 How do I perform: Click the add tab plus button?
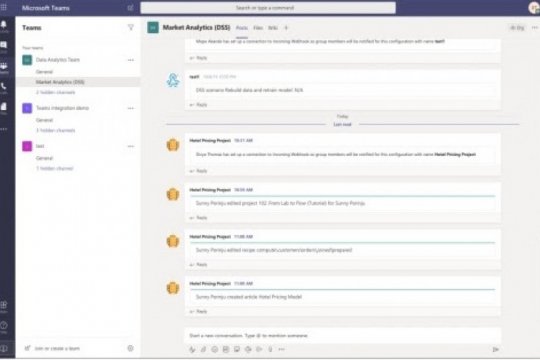click(286, 28)
